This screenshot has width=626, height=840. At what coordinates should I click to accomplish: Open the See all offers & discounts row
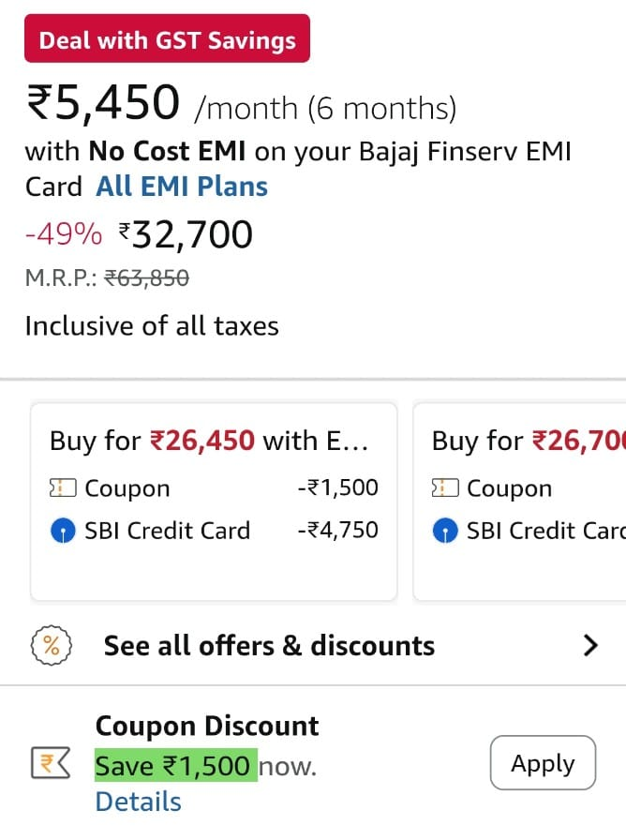(x=269, y=645)
